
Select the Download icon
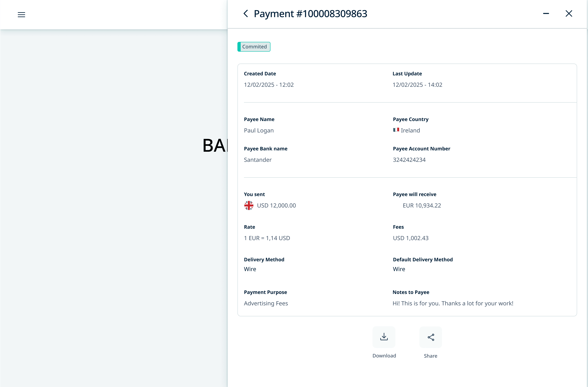tap(384, 337)
